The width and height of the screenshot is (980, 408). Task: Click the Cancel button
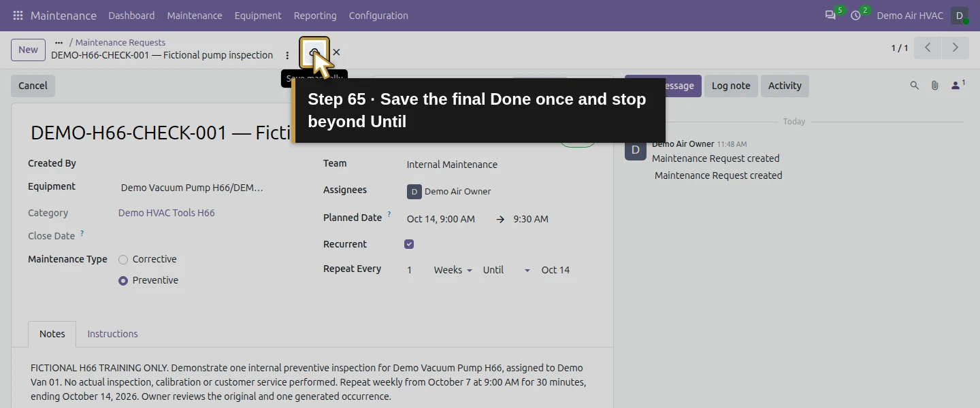point(33,86)
